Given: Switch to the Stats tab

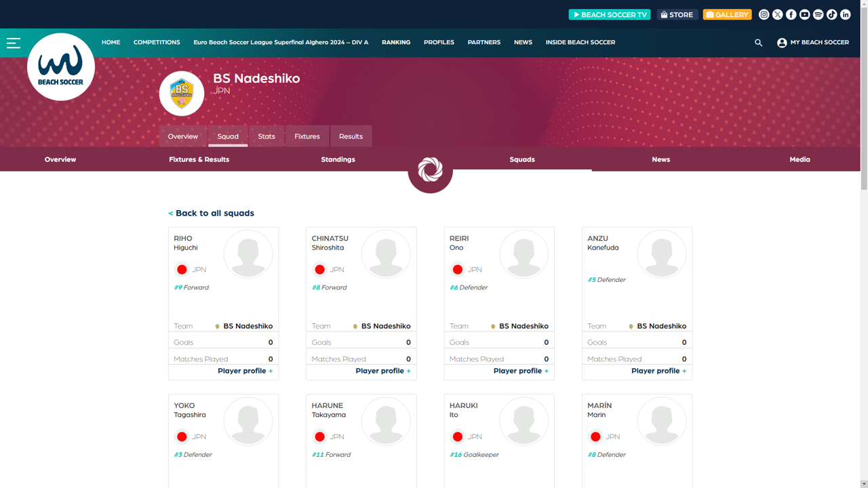Looking at the screenshot, I should point(267,136).
